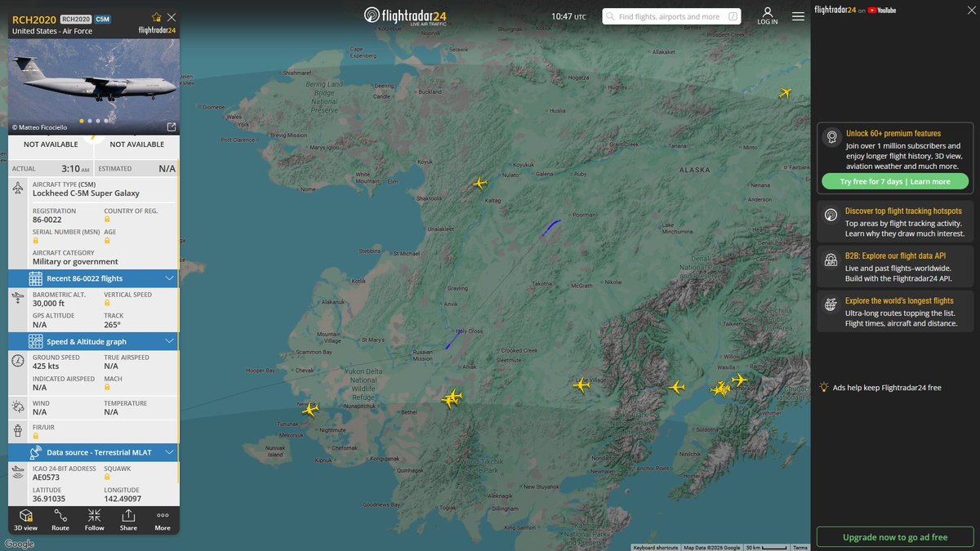This screenshot has height=551, width=980.
Task: Click the lock under Vertical Speed
Action: click(107, 303)
